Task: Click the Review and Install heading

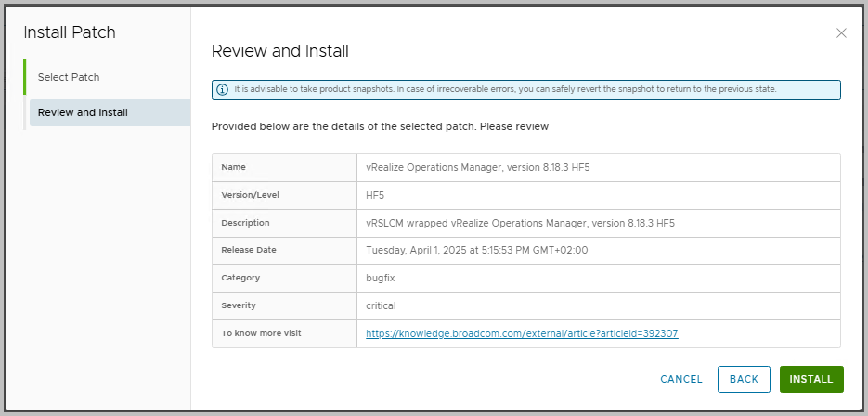Action: (280, 51)
